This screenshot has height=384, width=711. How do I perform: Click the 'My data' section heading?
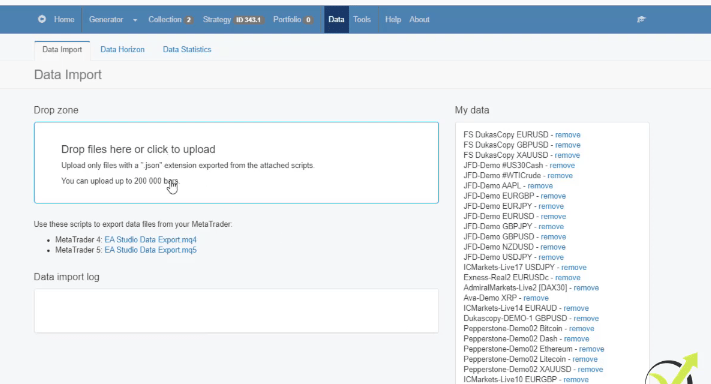(x=472, y=110)
